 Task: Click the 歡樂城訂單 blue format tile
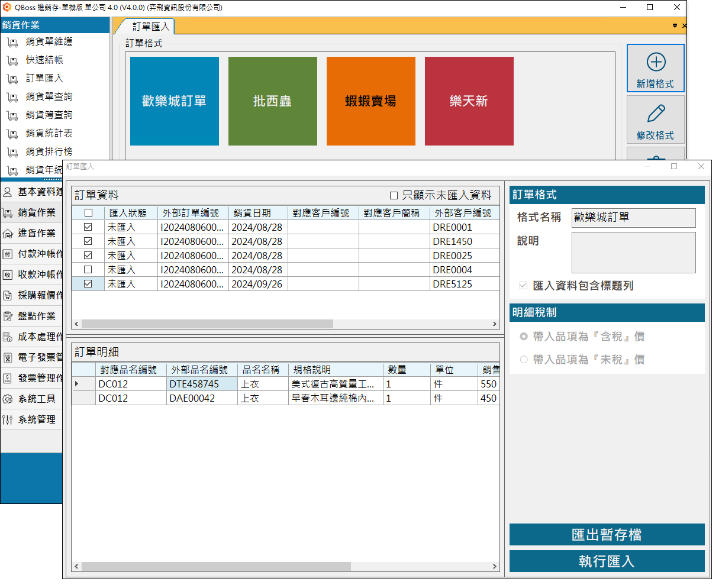(175, 101)
